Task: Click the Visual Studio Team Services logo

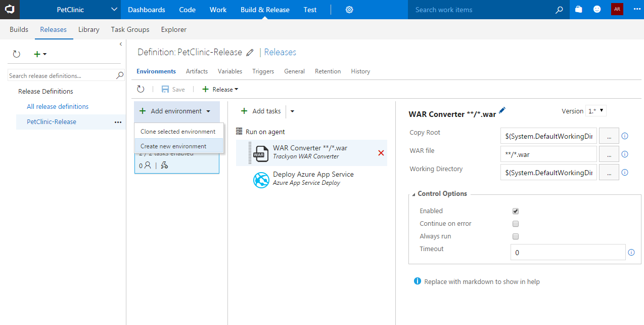Action: coord(10,10)
